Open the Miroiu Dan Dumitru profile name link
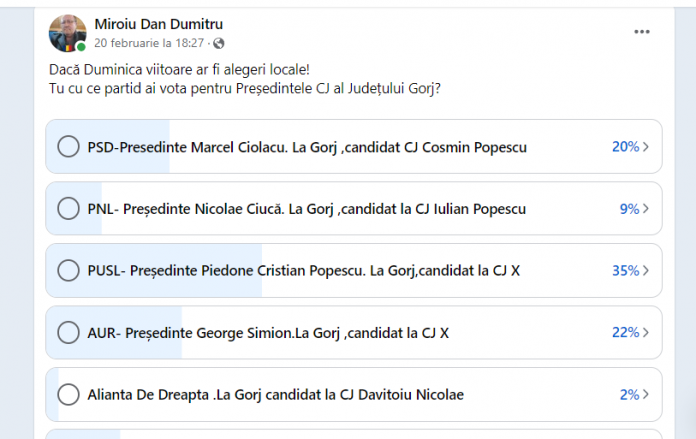 159,23
